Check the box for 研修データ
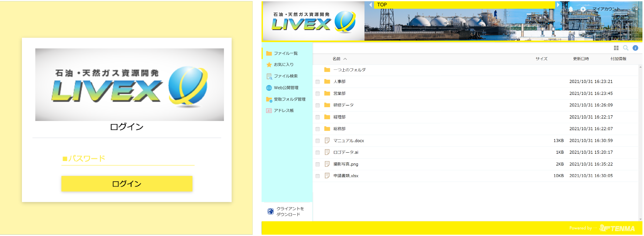644x236 pixels. click(318, 105)
